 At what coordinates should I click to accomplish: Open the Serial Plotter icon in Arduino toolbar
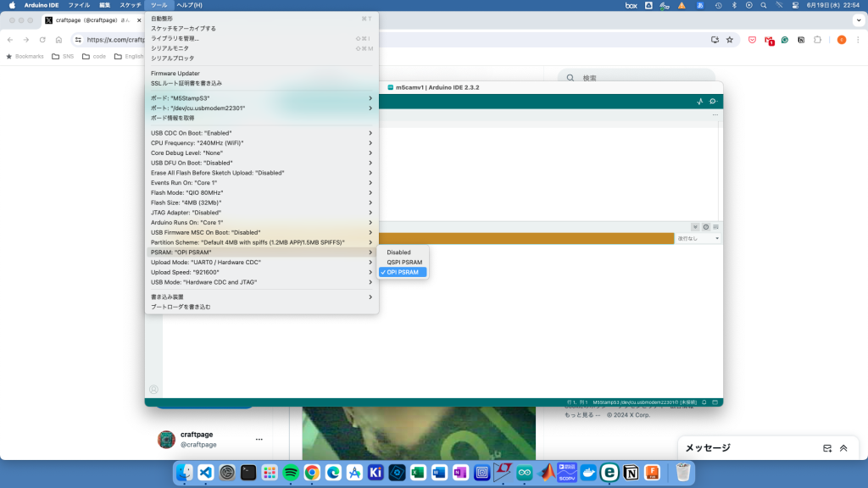coord(699,102)
